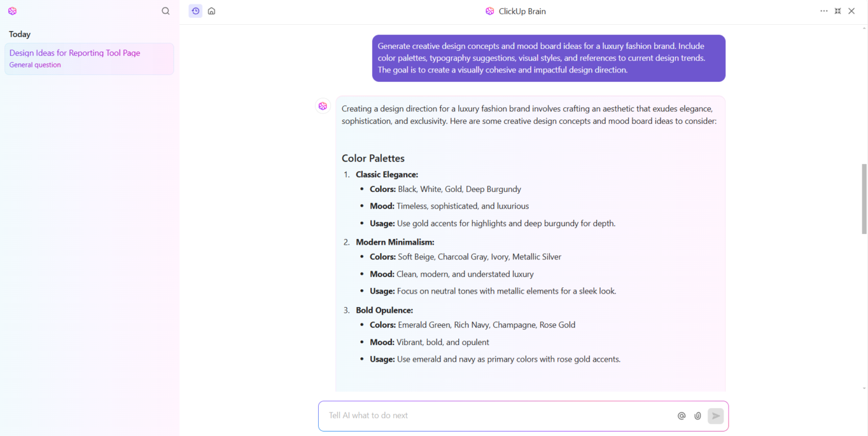Click the ClickUp Brain logo in header
The width and height of the screenshot is (868, 436).
[490, 11]
